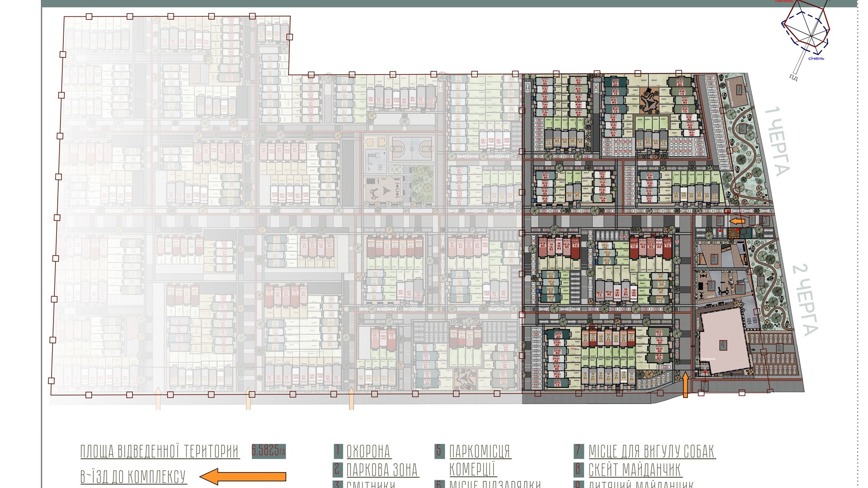Click number badge 7 beside dog walking label
This screenshot has width=868, height=488.
pyautogui.click(x=578, y=451)
